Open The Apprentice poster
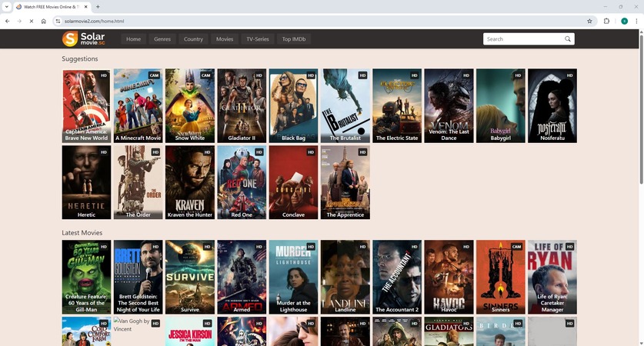The height and width of the screenshot is (346, 644). (345, 182)
